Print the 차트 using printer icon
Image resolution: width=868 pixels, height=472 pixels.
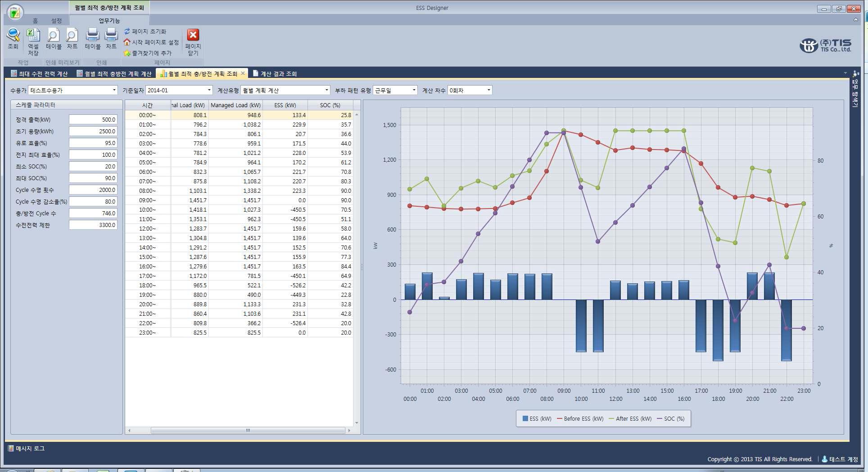pos(111,35)
